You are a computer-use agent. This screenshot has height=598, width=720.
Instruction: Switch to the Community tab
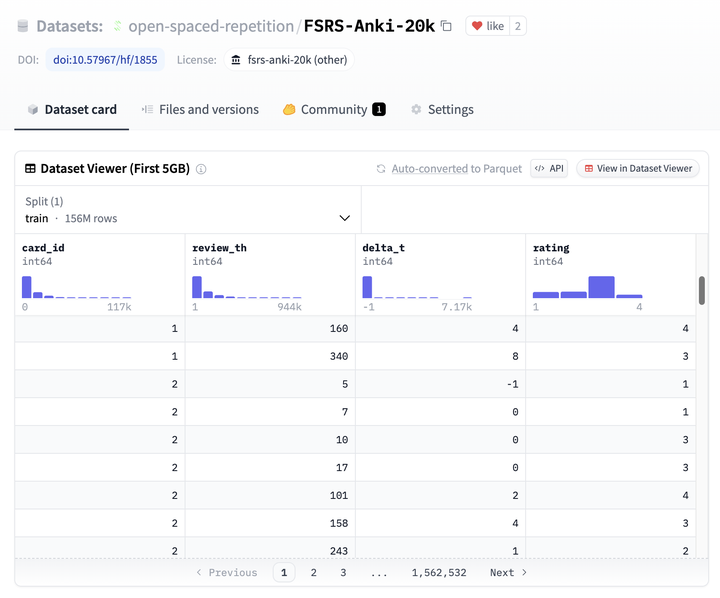333,110
